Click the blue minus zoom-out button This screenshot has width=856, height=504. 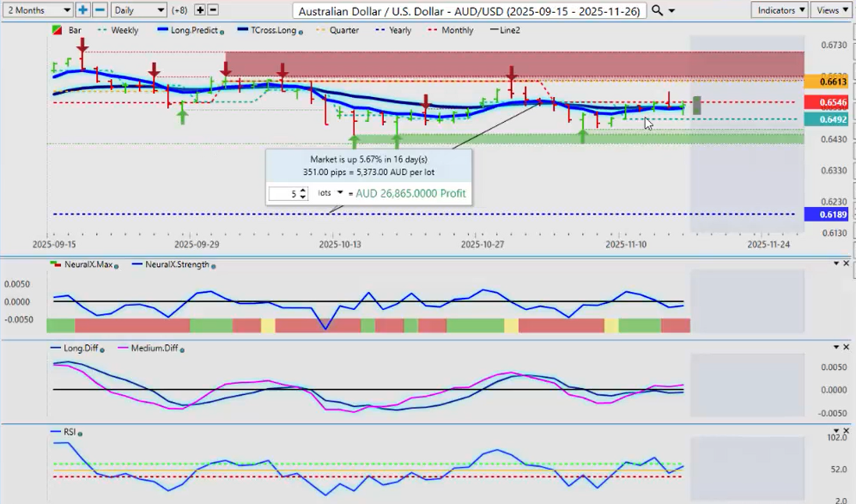click(100, 10)
